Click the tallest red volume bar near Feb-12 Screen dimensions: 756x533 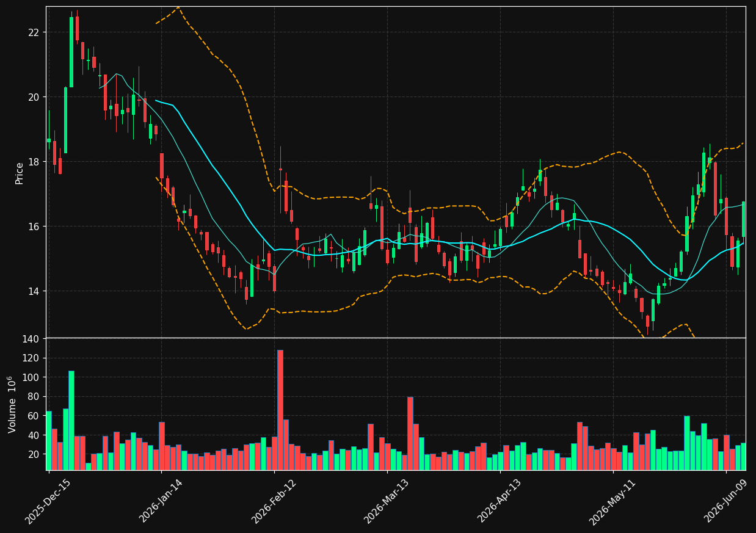point(280,410)
